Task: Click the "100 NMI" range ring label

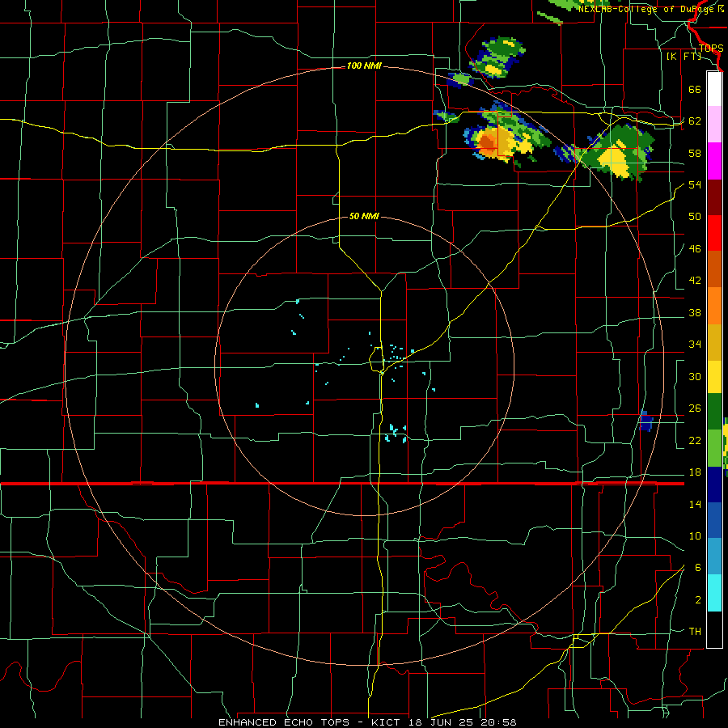Action: point(364,66)
